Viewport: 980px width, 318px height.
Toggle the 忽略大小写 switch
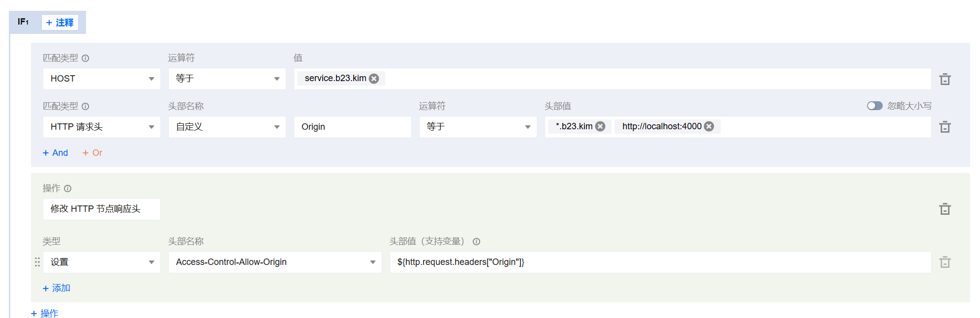point(874,106)
